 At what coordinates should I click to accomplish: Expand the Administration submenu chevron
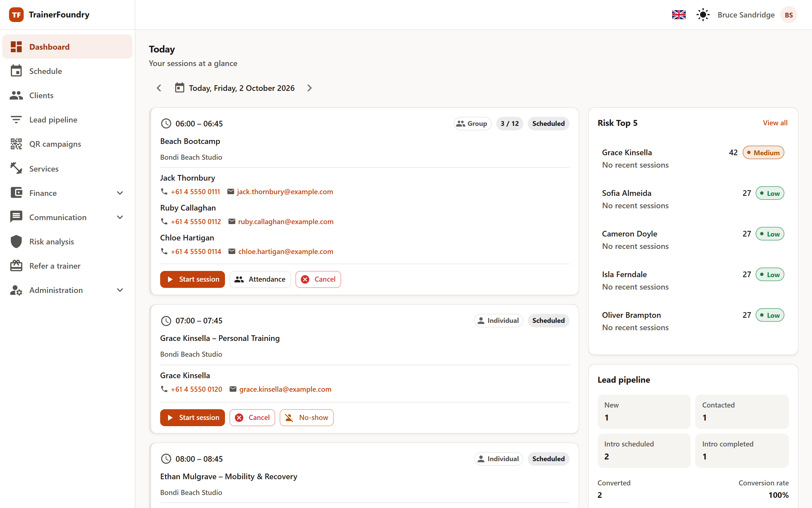point(120,290)
